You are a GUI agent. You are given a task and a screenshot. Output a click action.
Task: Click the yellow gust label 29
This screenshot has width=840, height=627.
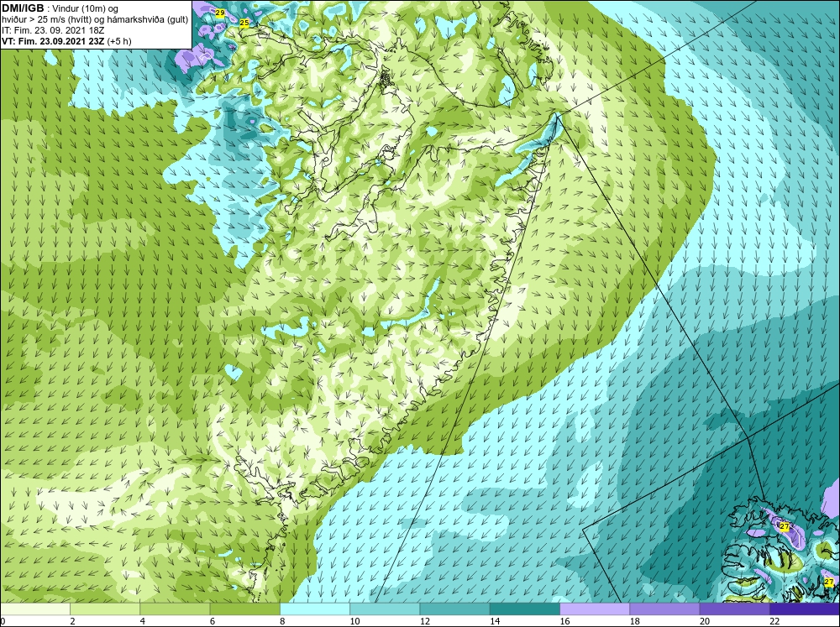(219, 13)
